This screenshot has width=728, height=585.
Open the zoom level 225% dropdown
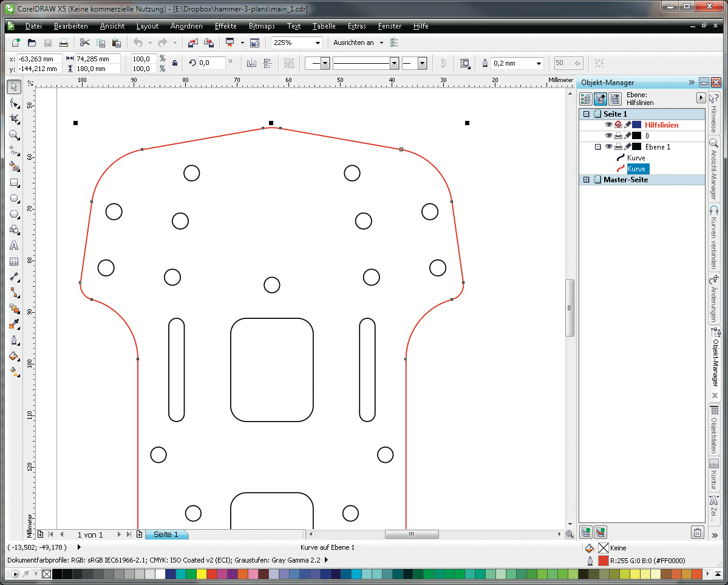[x=318, y=43]
